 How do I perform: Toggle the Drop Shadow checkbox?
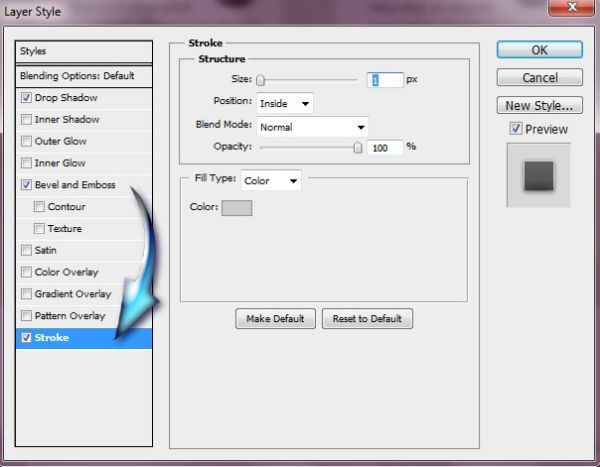pyautogui.click(x=26, y=98)
